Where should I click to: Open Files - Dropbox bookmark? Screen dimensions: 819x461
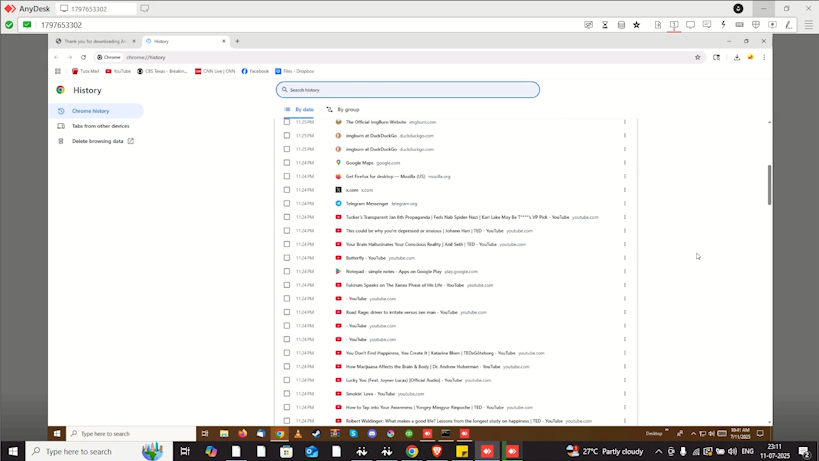295,71
